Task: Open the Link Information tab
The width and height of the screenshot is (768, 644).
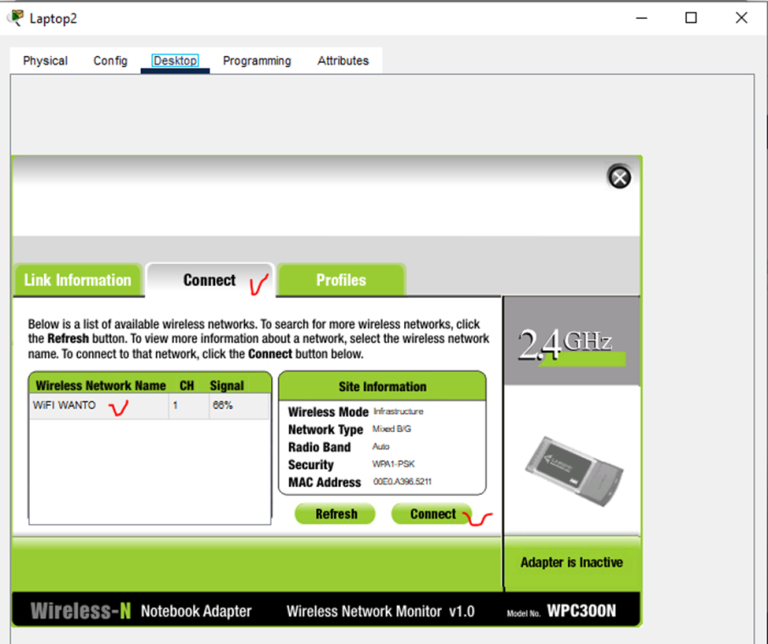Action: click(78, 280)
